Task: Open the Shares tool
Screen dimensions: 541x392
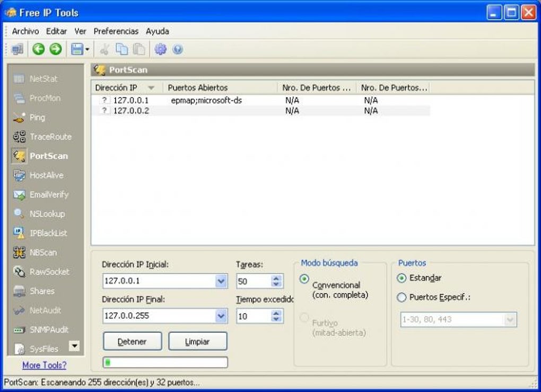Action: tap(34, 291)
